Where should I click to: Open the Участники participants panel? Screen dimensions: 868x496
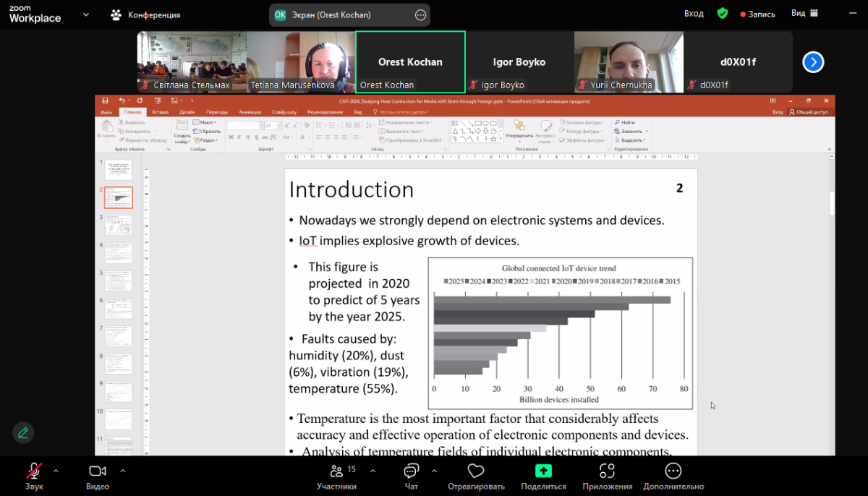[336, 471]
